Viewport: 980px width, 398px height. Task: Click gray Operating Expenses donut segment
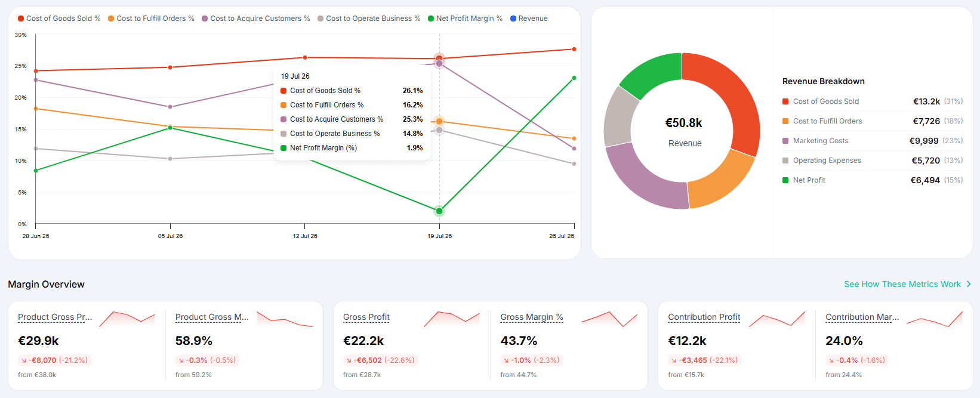(x=621, y=118)
